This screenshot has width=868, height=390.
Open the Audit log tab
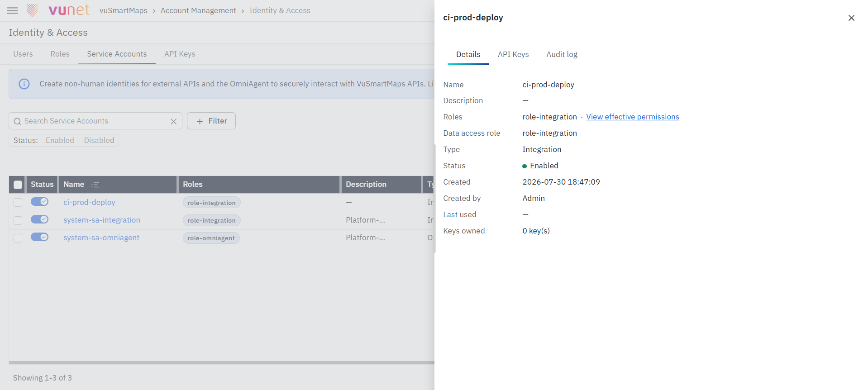pos(562,54)
